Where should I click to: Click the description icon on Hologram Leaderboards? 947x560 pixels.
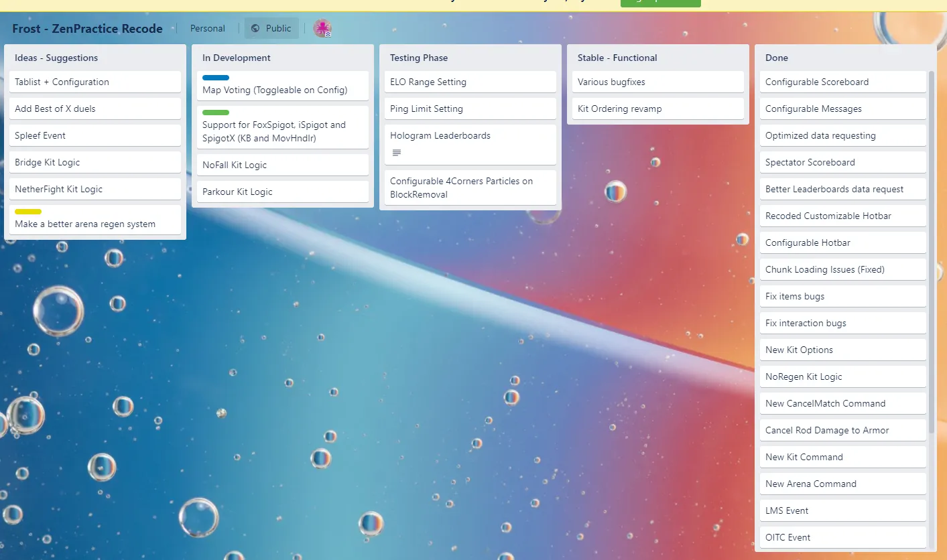(396, 153)
